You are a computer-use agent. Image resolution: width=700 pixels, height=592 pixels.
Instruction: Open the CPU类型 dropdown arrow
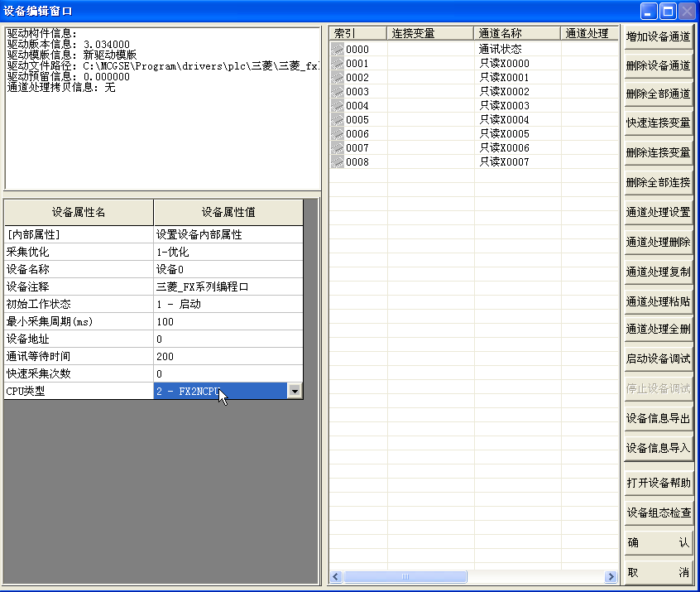pyautogui.click(x=295, y=391)
